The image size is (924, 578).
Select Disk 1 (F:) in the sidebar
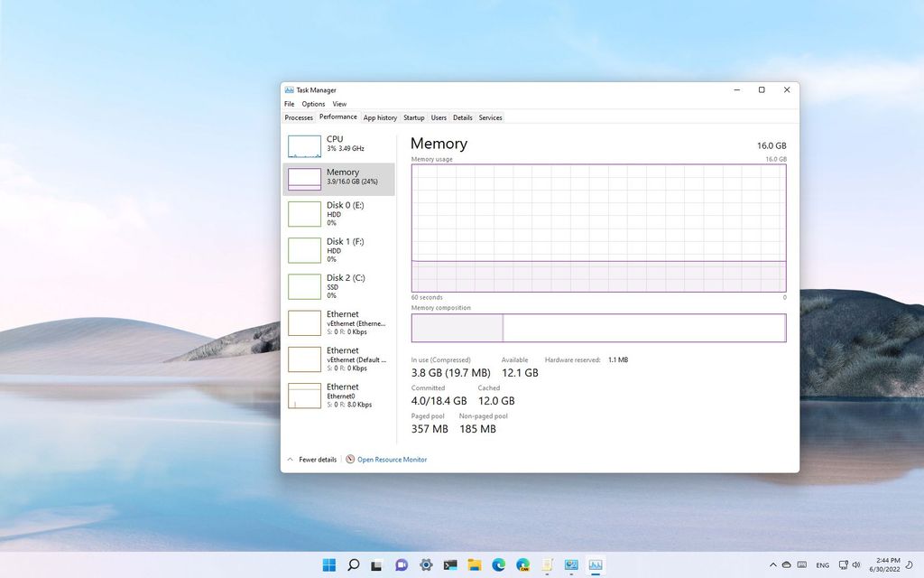pos(338,250)
